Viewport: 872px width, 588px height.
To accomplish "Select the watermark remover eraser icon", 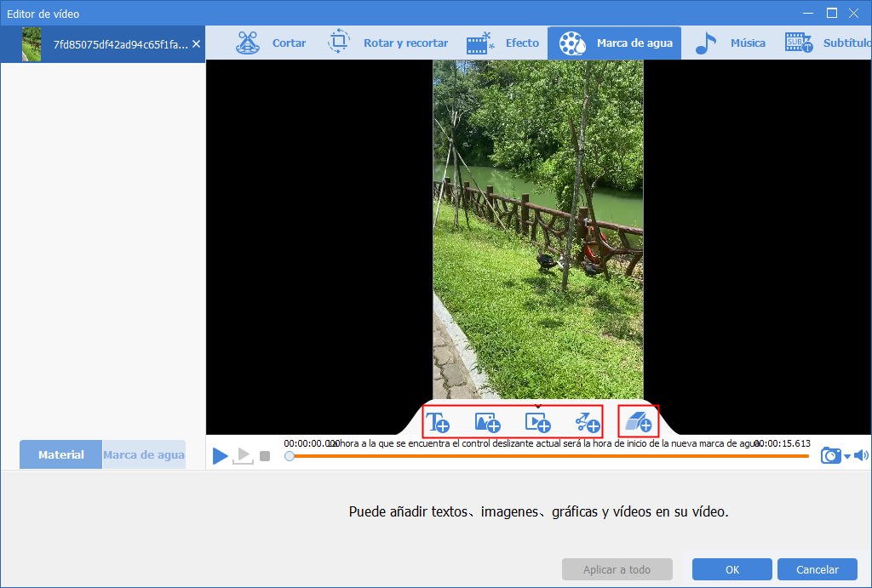I will (x=639, y=422).
